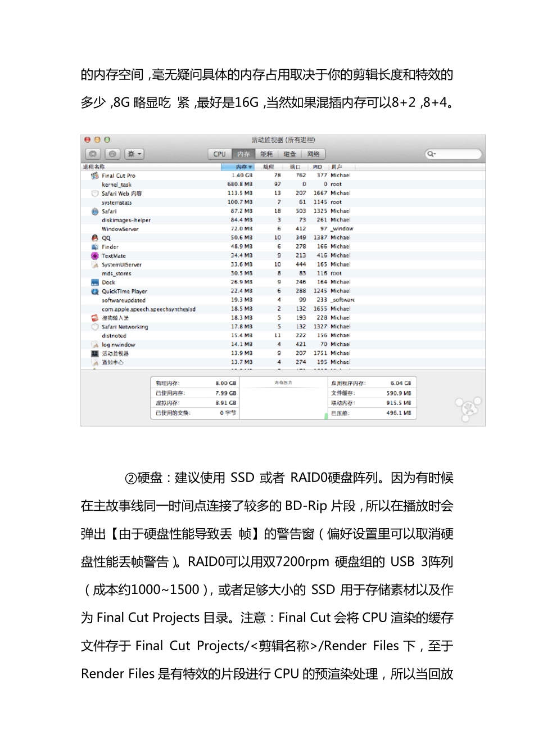The image size is (534, 756).
Task: Select the diskimages-helper row
Action: pyautogui.click(x=283, y=220)
